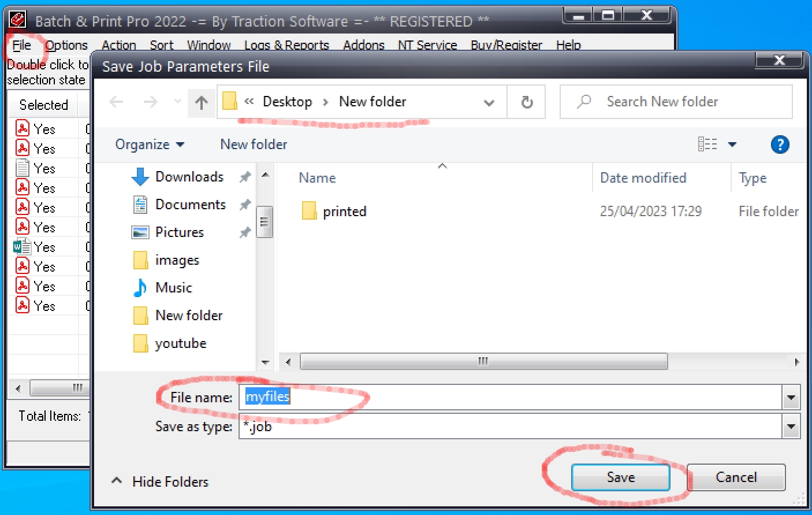Click the navigation pane vertical scrollbar thumb
Image resolution: width=812 pixels, height=515 pixels.
pyautogui.click(x=265, y=222)
